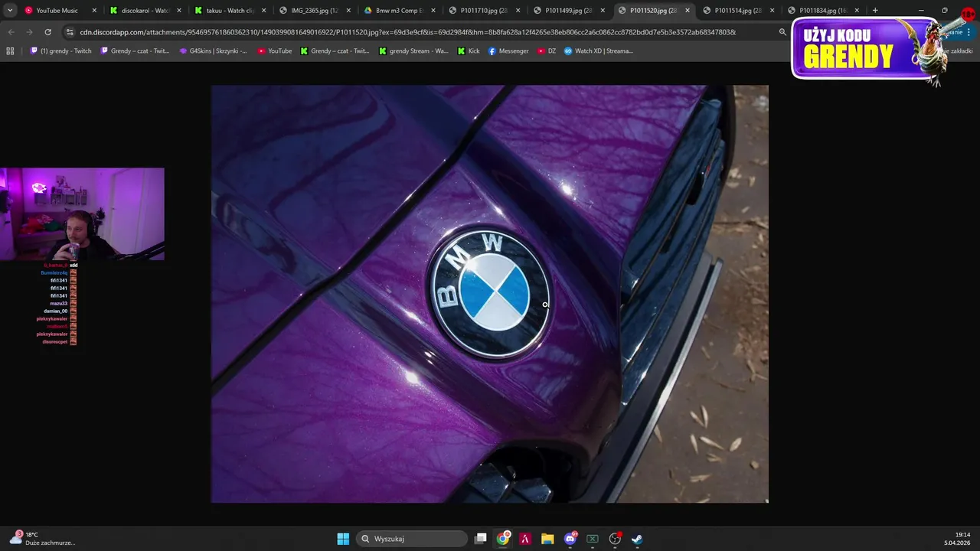Reload the current page

47,32
